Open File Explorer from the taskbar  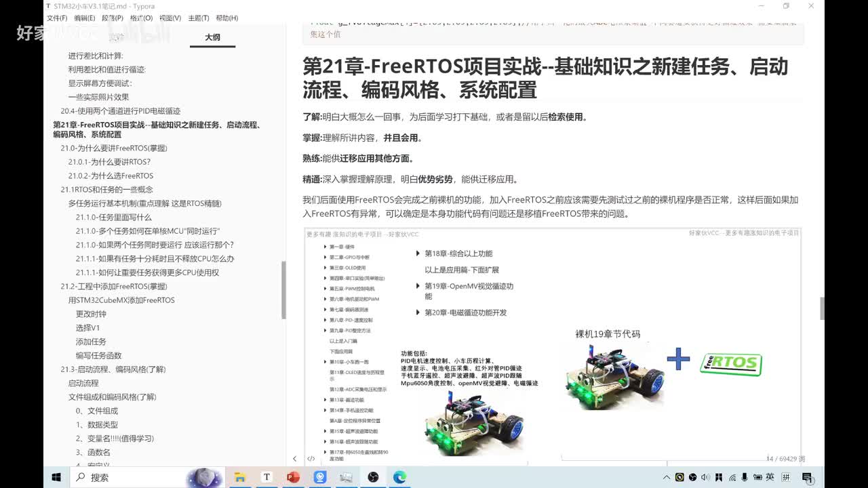240,477
